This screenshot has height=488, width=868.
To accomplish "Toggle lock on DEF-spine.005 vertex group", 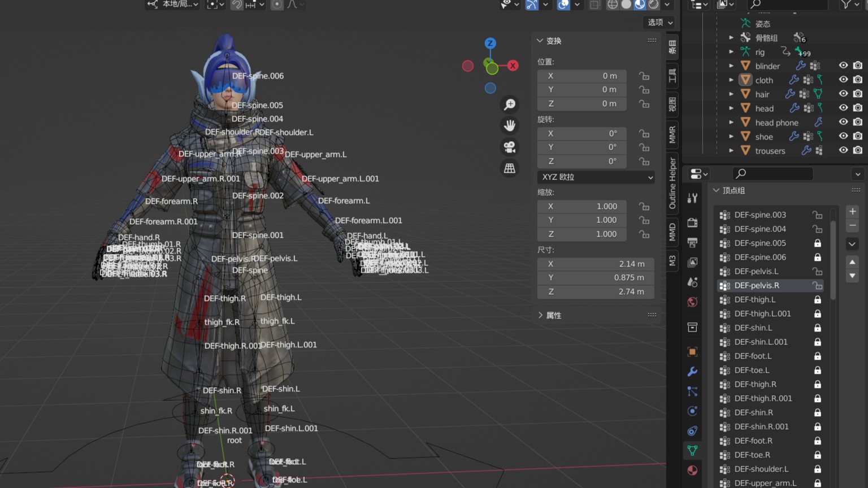I will pos(817,243).
